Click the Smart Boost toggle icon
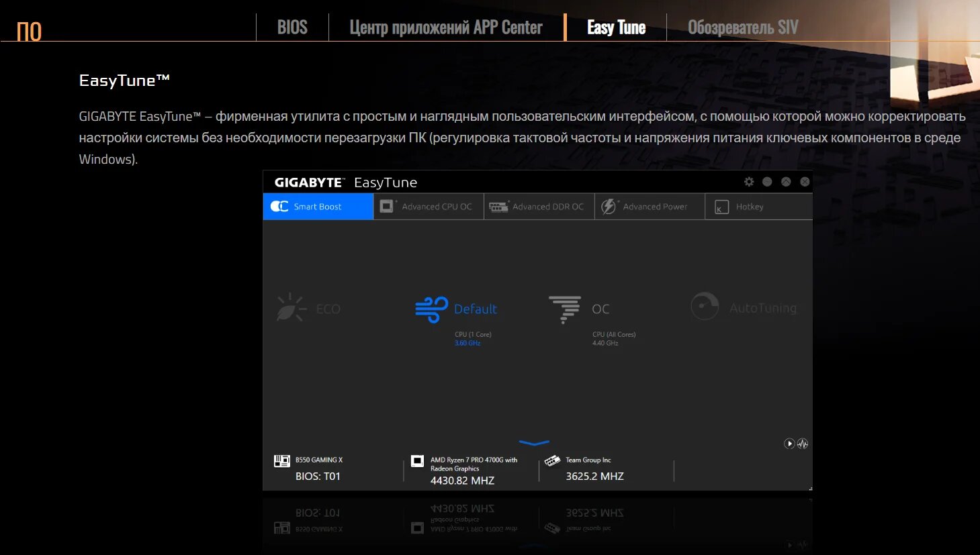This screenshot has height=555, width=980. click(279, 207)
